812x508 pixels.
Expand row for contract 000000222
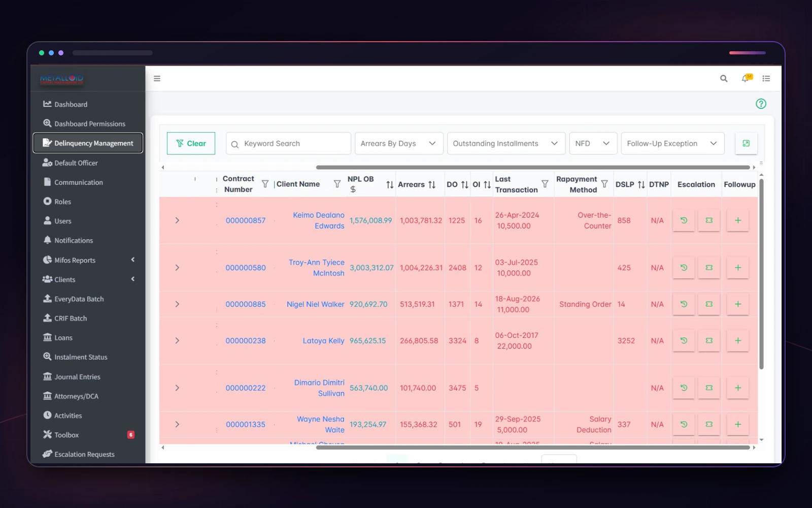(x=177, y=388)
